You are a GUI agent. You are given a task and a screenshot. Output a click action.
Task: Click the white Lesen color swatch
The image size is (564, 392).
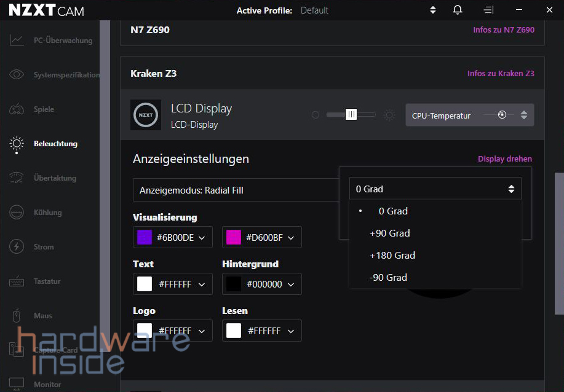click(234, 331)
